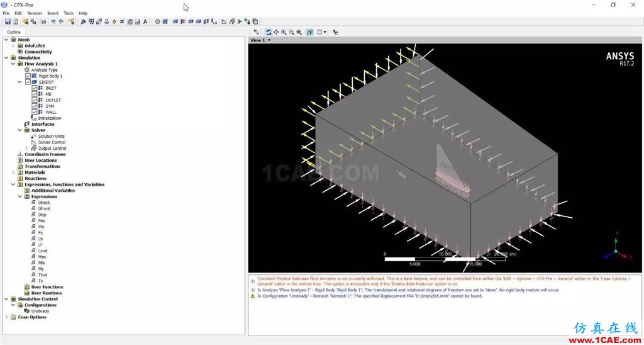Collapse the Solver tree node
This screenshot has width=644, height=345.
coord(19,130)
